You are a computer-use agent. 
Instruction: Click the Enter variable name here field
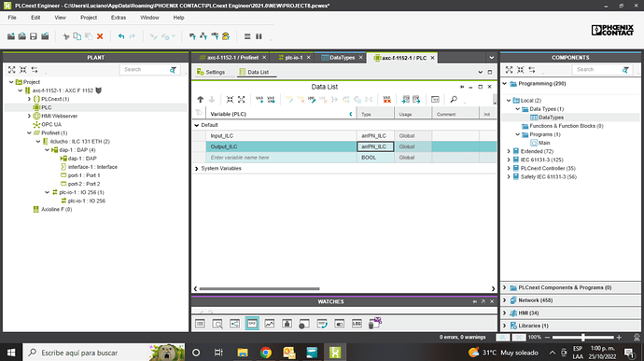pyautogui.click(x=281, y=158)
